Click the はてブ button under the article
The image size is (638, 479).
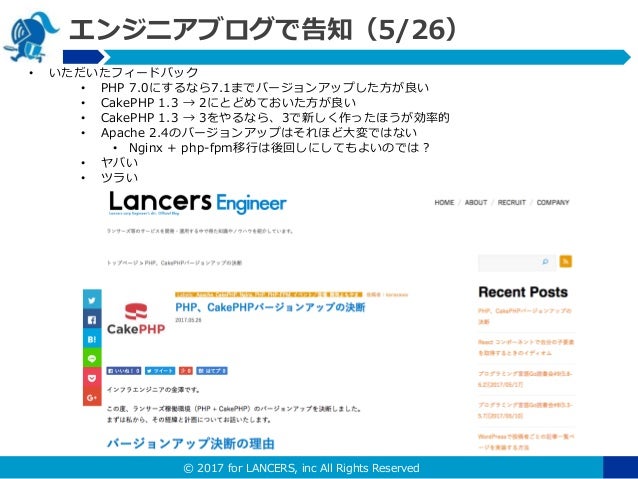click(x=212, y=371)
